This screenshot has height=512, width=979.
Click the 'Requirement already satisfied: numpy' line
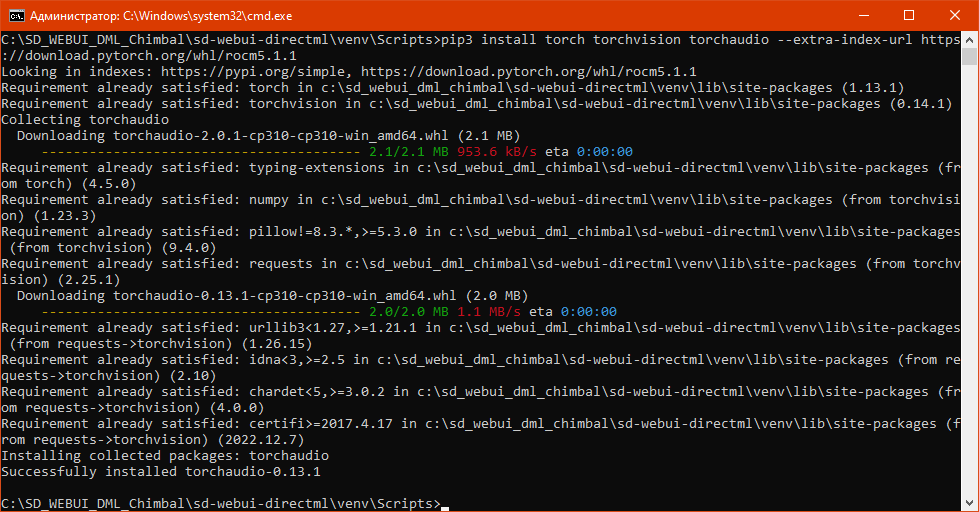point(481,208)
